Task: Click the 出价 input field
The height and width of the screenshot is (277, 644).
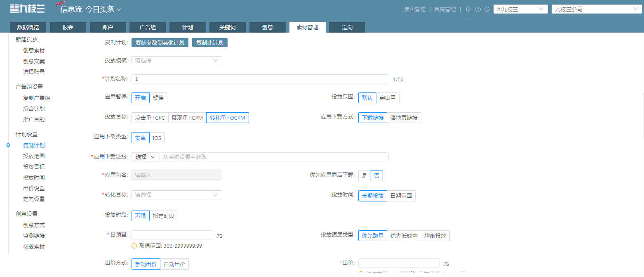Action: pos(399,263)
